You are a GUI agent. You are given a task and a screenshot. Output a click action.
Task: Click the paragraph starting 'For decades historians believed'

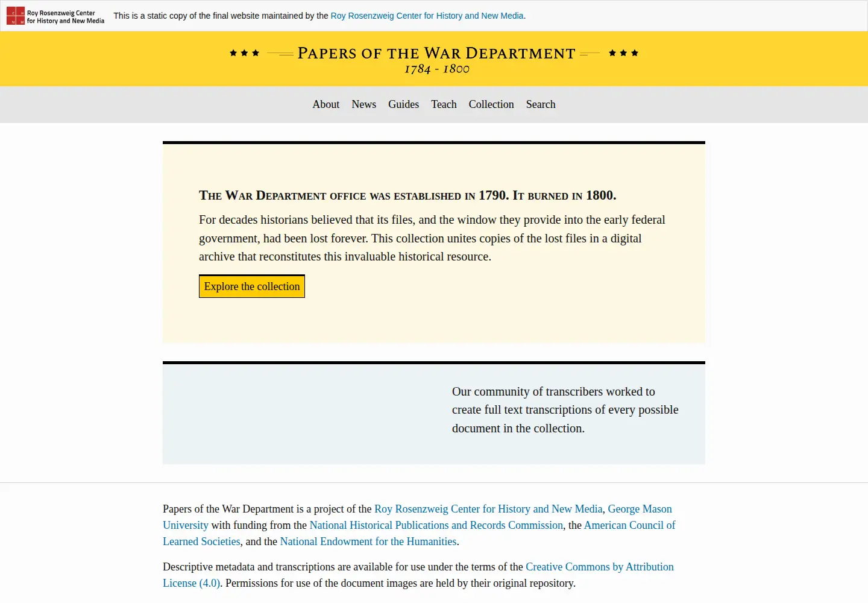432,238
